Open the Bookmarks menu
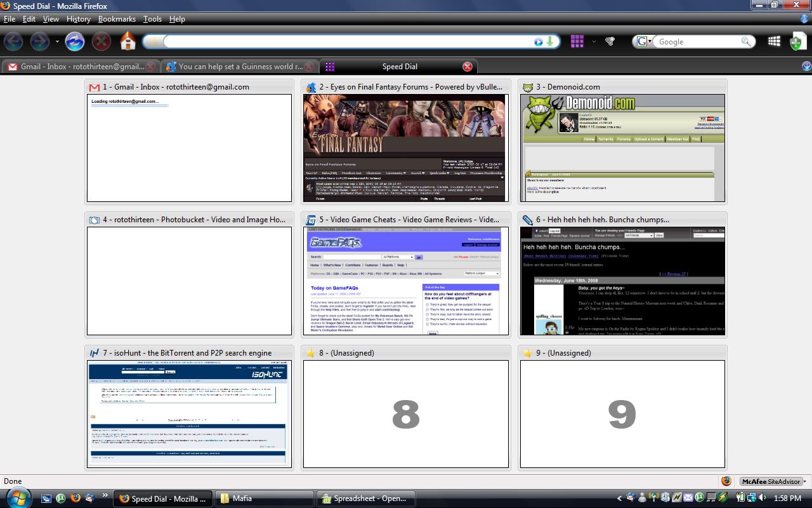 point(117,19)
